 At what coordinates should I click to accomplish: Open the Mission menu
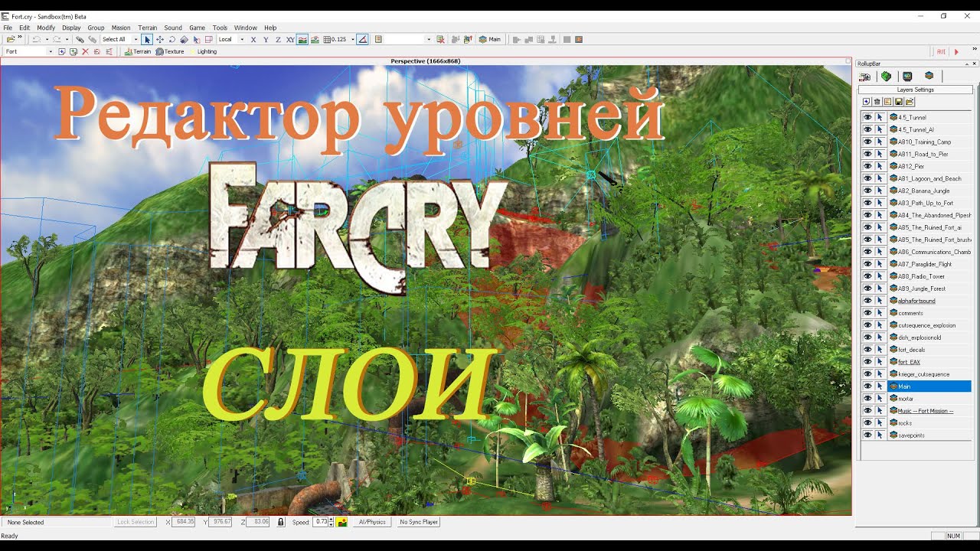[x=121, y=28]
